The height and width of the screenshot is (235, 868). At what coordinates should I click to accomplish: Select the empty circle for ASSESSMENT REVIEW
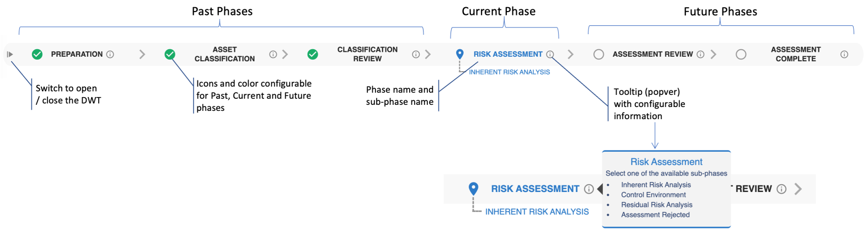tap(599, 54)
